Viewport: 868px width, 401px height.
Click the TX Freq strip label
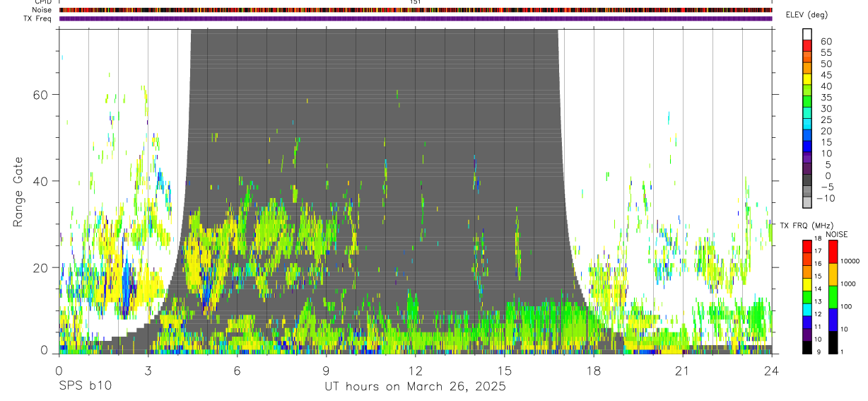pyautogui.click(x=37, y=18)
